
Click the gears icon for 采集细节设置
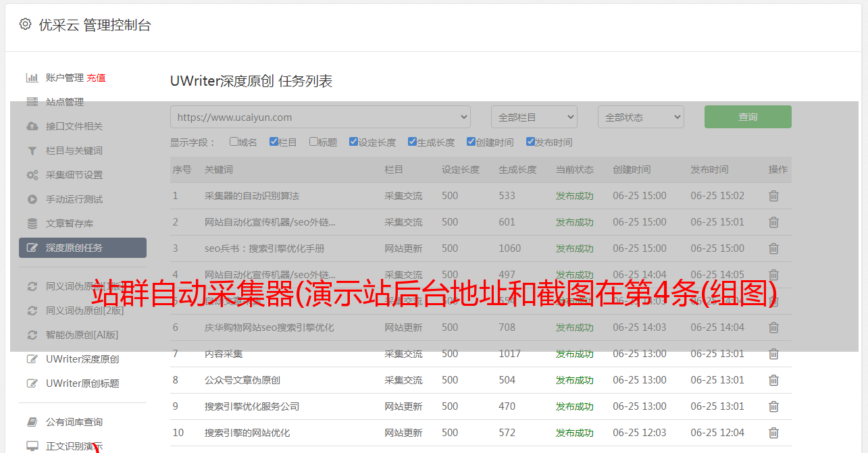(x=32, y=175)
